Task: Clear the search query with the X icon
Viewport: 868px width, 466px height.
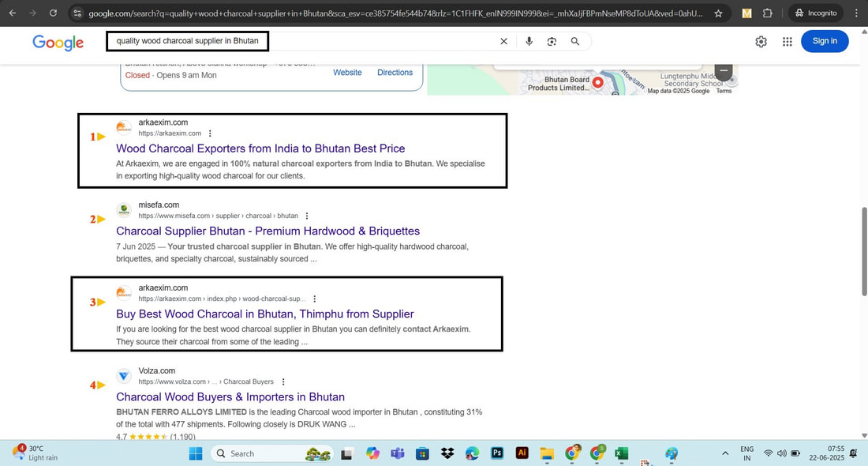Action: 503,41
